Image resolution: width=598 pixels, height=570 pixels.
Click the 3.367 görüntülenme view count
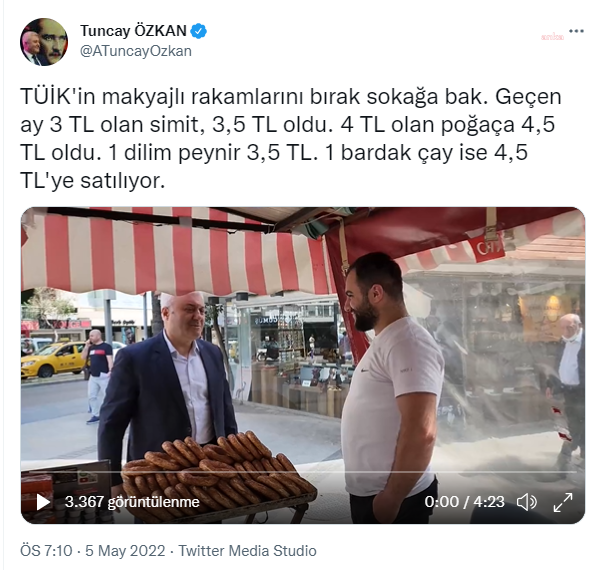pos(132,502)
